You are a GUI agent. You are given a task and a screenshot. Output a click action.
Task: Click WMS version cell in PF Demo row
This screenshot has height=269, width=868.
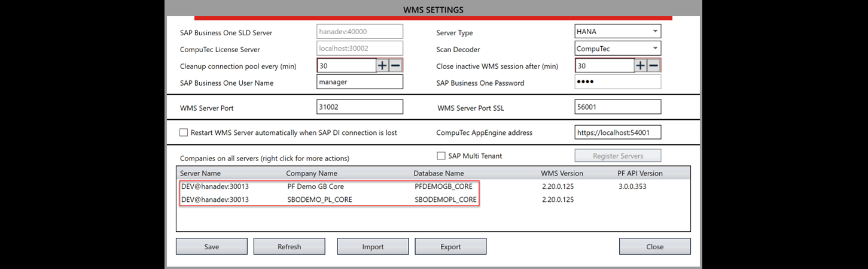tap(558, 186)
